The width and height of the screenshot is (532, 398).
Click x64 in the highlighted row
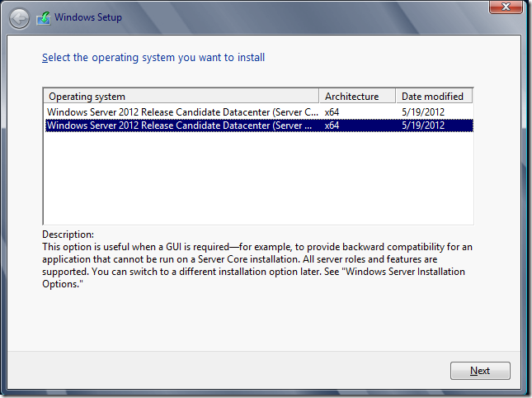click(x=332, y=126)
